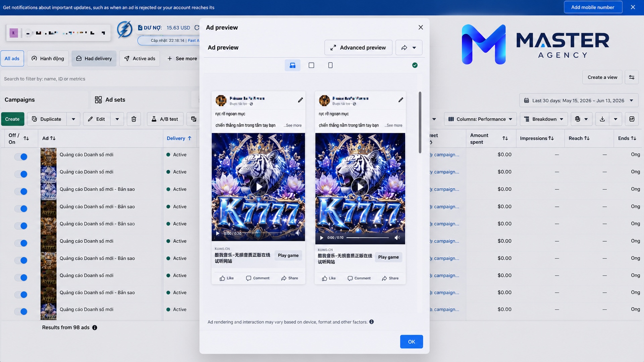This screenshot has height=362, width=644.
Task: Share the left ad preview
Action: point(289,278)
